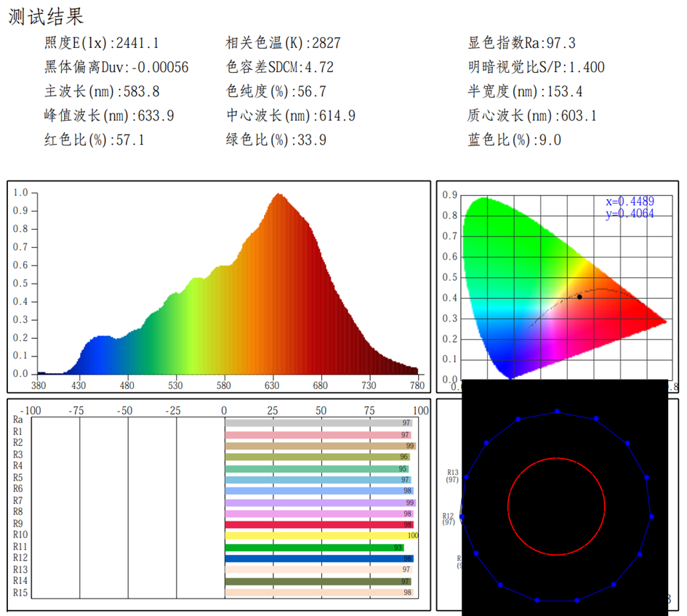Click the blue R12 bar
Viewport: 687px width, 616px height.
pos(319,559)
